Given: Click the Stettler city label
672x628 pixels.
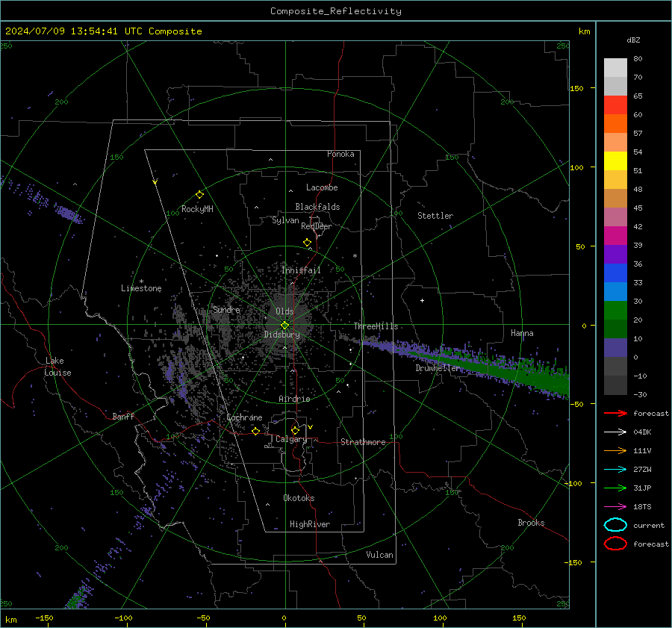Looking at the screenshot, I should [435, 216].
